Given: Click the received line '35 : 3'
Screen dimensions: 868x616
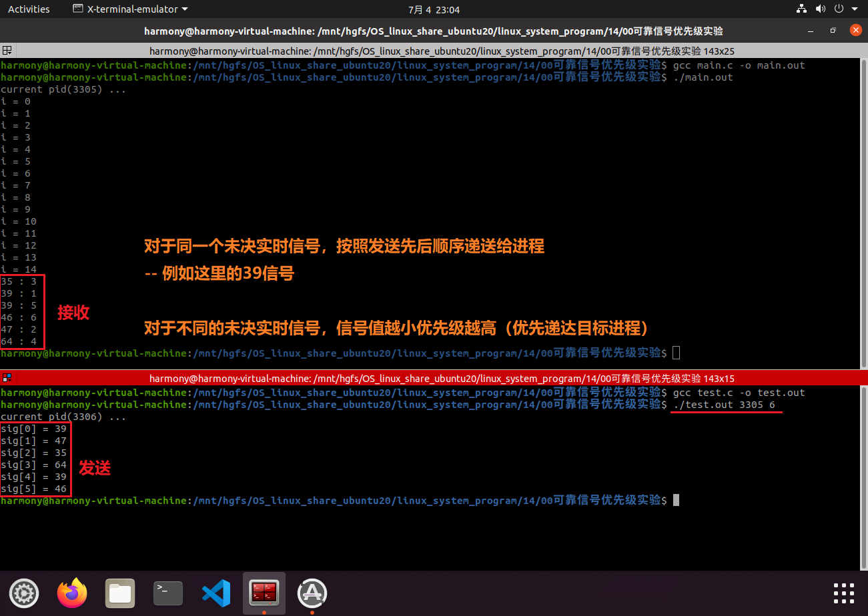Looking at the screenshot, I should tap(19, 281).
